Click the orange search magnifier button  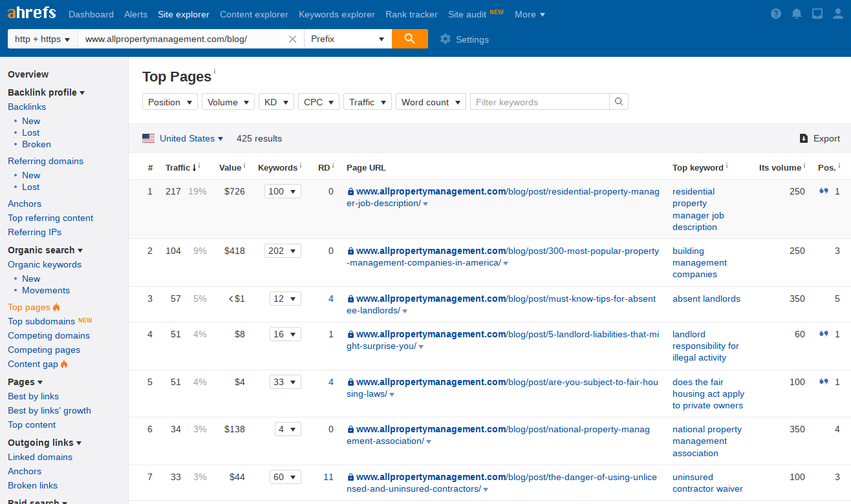(x=409, y=39)
